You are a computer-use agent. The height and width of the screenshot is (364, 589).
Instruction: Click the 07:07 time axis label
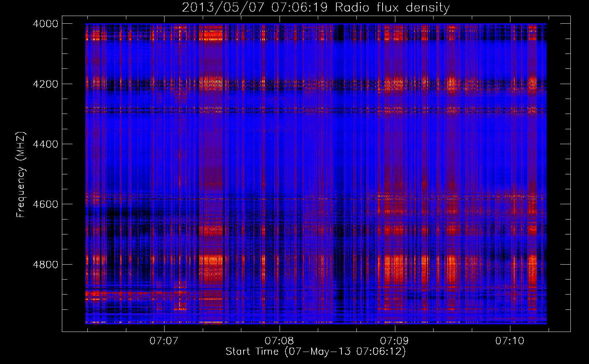[164, 341]
